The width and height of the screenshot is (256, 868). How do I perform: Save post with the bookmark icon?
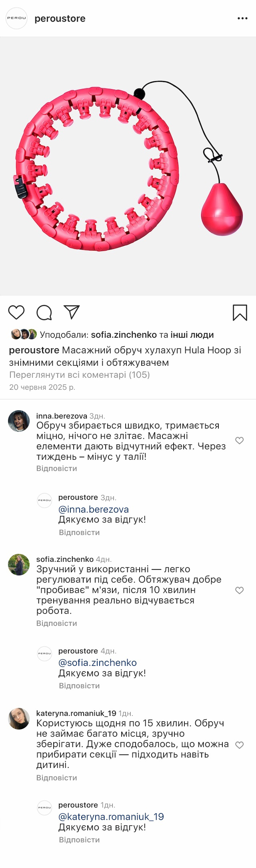coord(240,313)
